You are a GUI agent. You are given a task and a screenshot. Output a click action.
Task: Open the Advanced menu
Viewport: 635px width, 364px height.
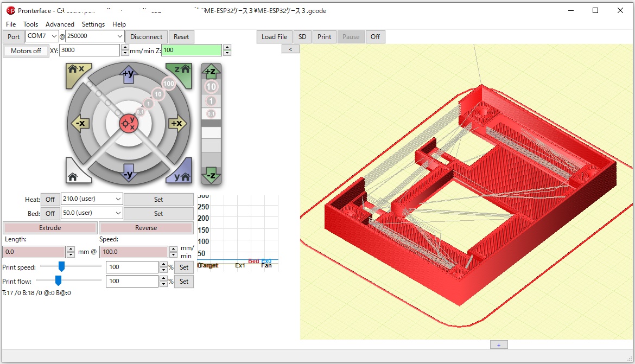click(x=60, y=24)
